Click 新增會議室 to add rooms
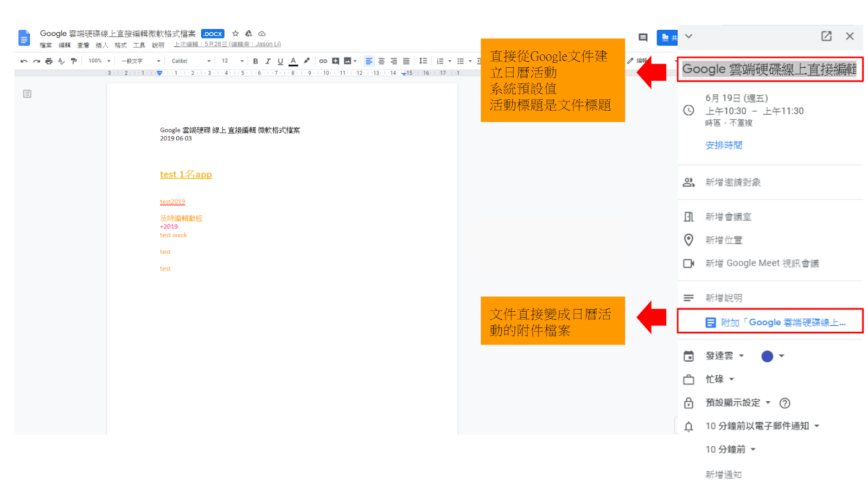The image size is (868, 488). (728, 217)
